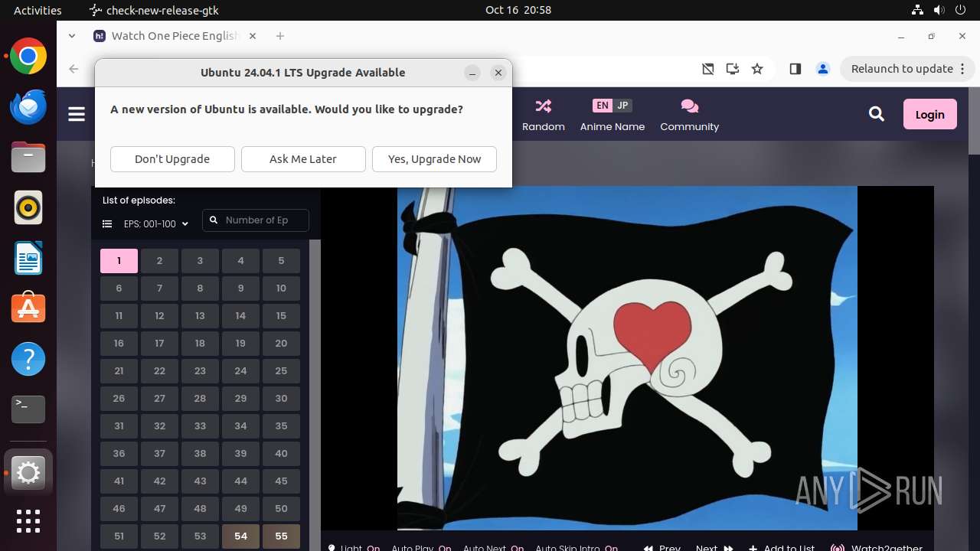Open the system menu power icon
This screenshot has height=551, width=980.
coord(959,10)
